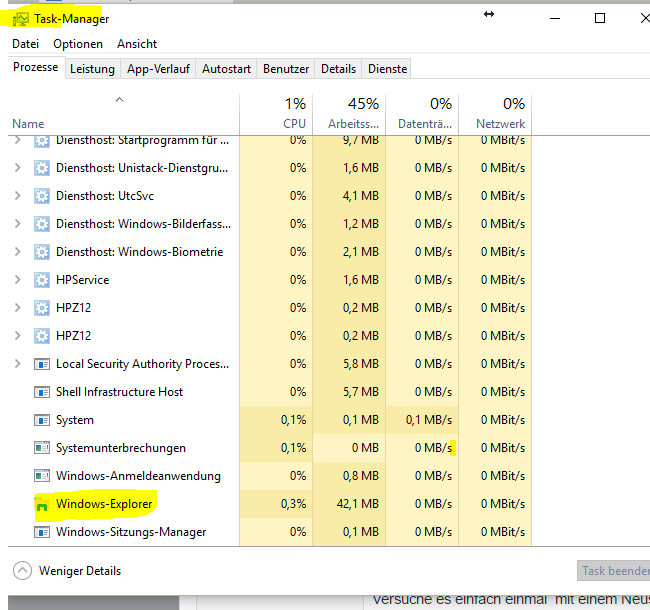This screenshot has width=650, height=610.
Task: Switch to the Prozesse tab
Action: [x=36, y=67]
